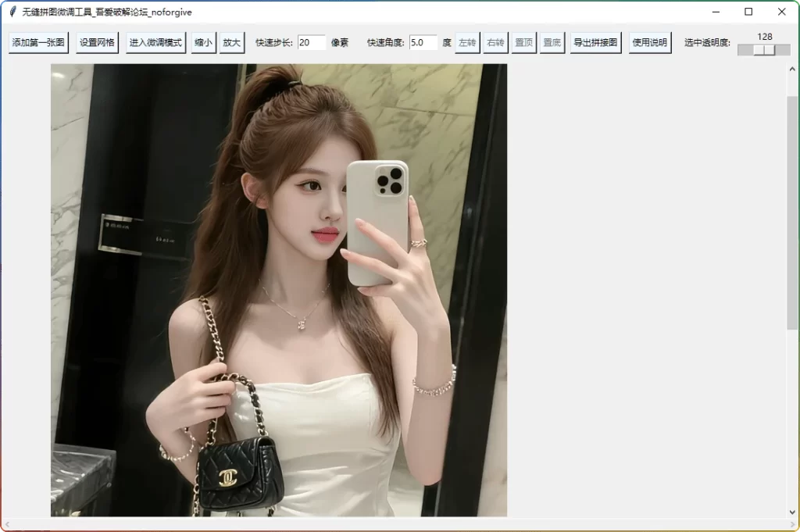The height and width of the screenshot is (532, 800).
Task: Click 放大 to zoom in
Action: click(x=232, y=43)
